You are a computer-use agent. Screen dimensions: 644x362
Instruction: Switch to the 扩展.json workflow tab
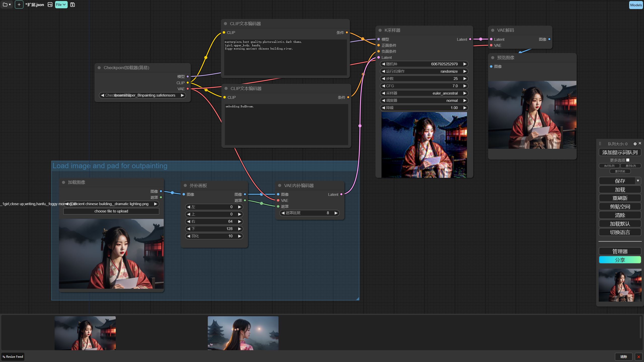35,5
